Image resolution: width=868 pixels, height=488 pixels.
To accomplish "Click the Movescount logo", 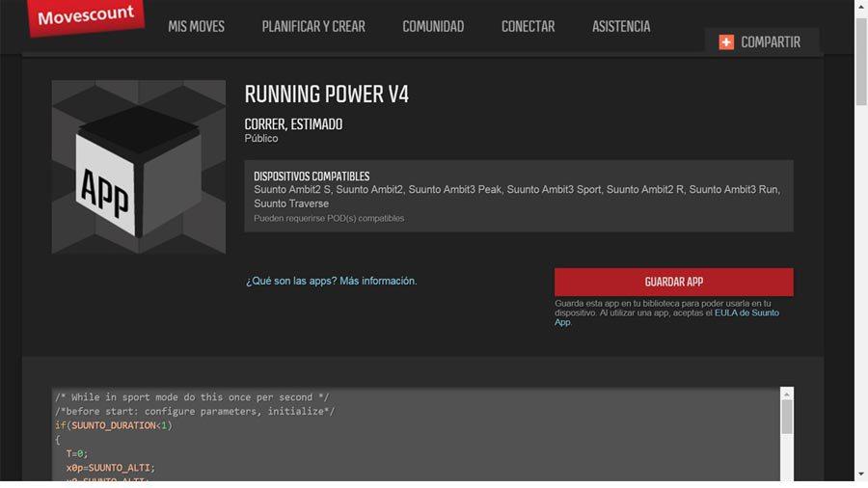I will [x=86, y=16].
